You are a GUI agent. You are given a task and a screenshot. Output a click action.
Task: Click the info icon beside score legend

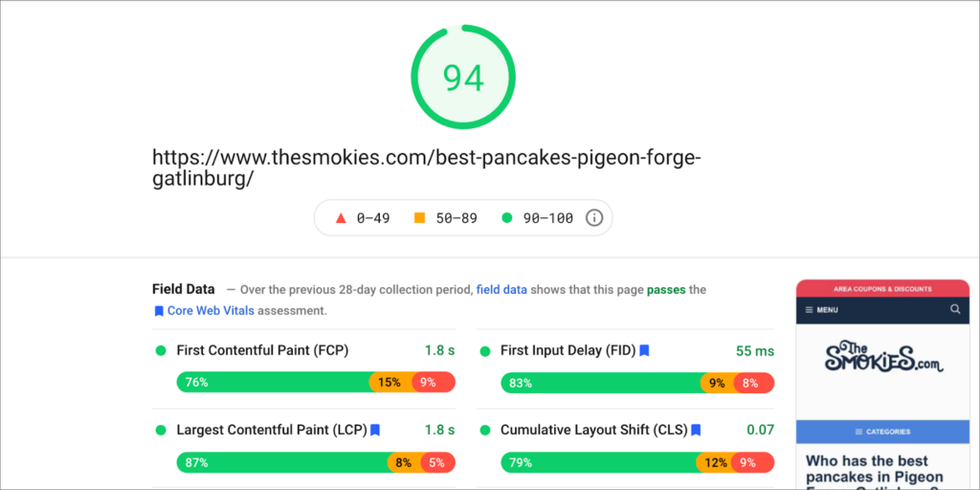click(593, 218)
